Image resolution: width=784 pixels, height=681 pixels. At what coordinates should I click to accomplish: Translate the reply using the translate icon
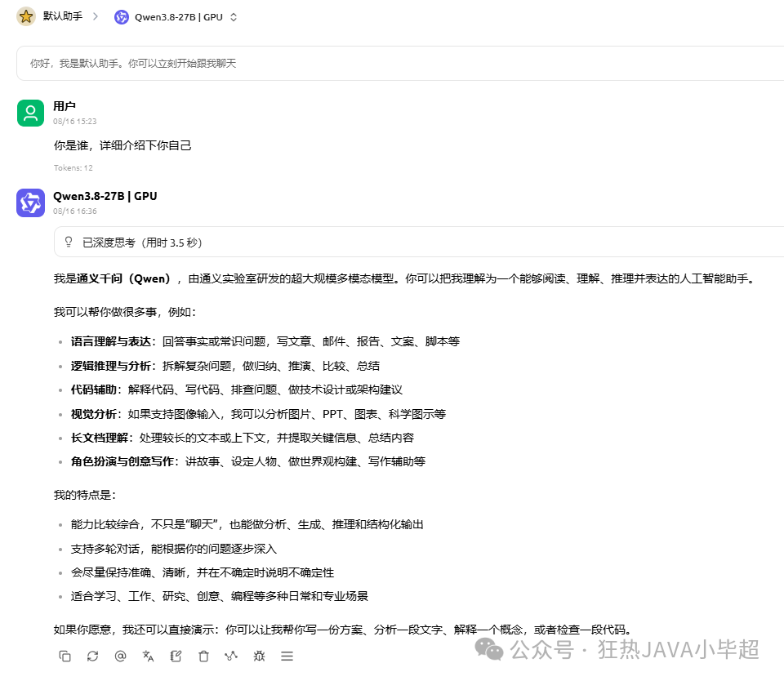[148, 656]
